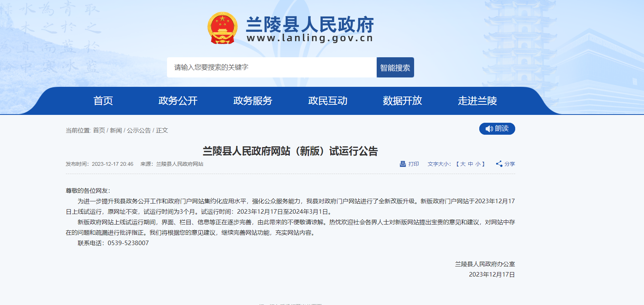
Task: Open the 数据开放 navigation tab
Action: pos(402,101)
